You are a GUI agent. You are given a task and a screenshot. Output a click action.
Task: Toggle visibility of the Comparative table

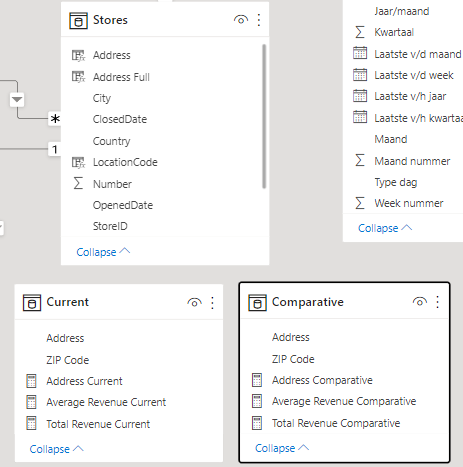tap(420, 302)
